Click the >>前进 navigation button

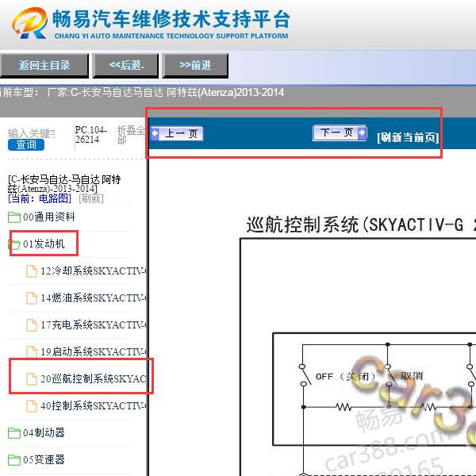point(195,66)
